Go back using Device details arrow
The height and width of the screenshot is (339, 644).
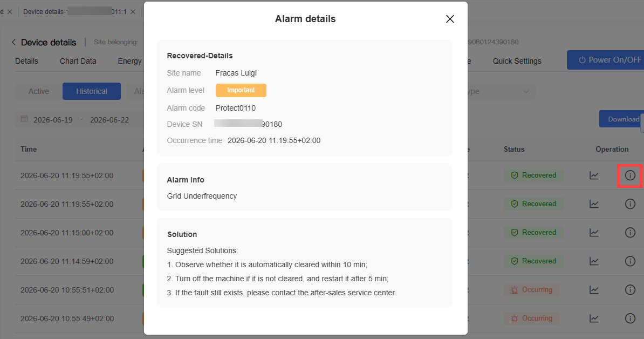coord(13,42)
